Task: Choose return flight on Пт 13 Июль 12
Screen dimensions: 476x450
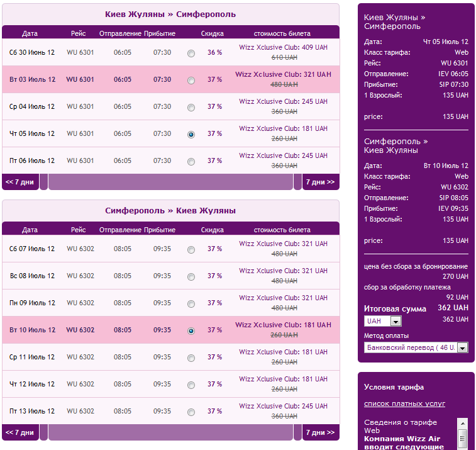Action: (191, 412)
